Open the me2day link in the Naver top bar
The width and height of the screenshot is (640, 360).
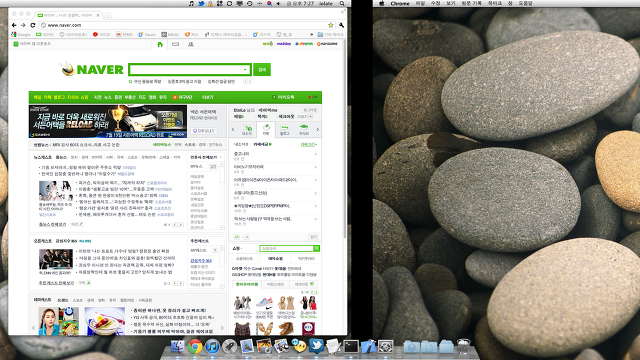[284, 44]
